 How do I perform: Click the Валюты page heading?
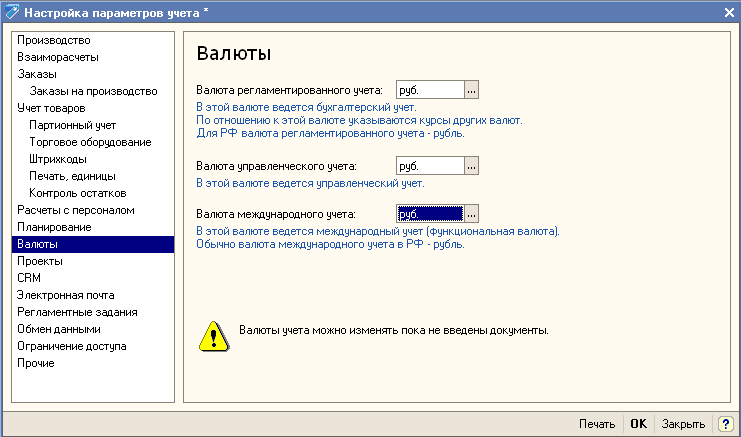coord(234,53)
